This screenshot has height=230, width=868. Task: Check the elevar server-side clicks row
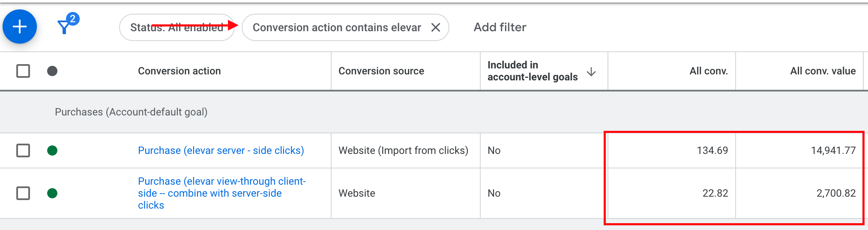[x=23, y=150]
